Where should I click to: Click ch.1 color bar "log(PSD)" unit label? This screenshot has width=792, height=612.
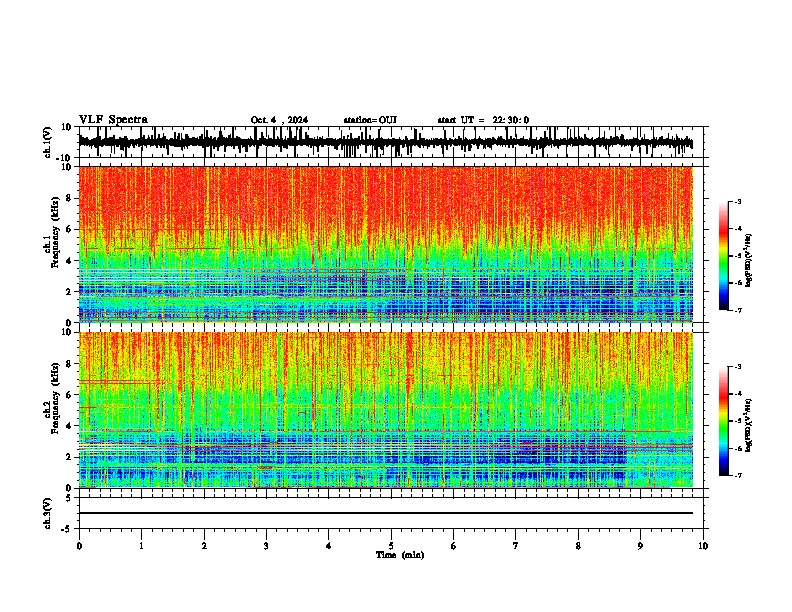click(x=749, y=260)
